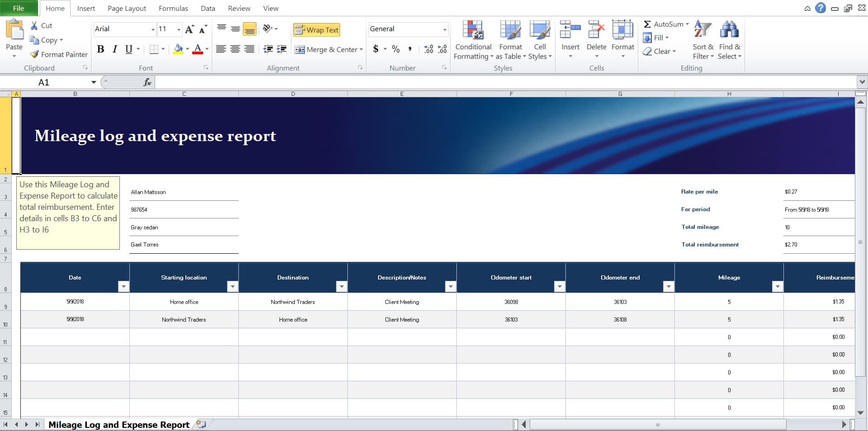
Task: Apply the Accounting Number Format
Action: [x=376, y=49]
